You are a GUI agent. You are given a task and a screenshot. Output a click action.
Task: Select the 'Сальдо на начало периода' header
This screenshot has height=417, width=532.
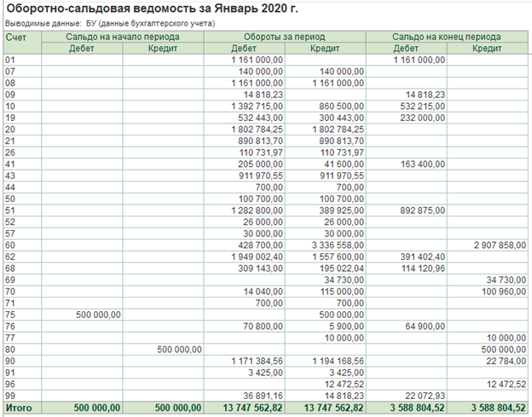(x=122, y=38)
